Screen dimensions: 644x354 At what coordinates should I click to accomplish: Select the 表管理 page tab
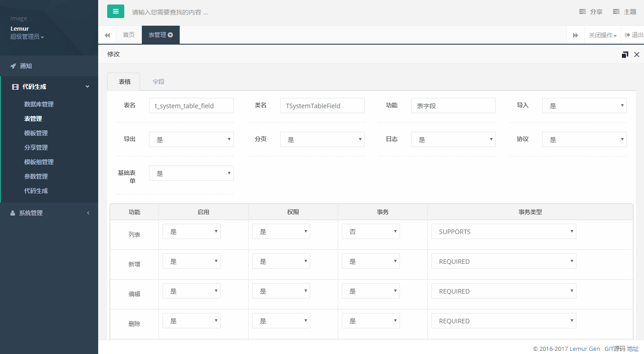tap(160, 35)
